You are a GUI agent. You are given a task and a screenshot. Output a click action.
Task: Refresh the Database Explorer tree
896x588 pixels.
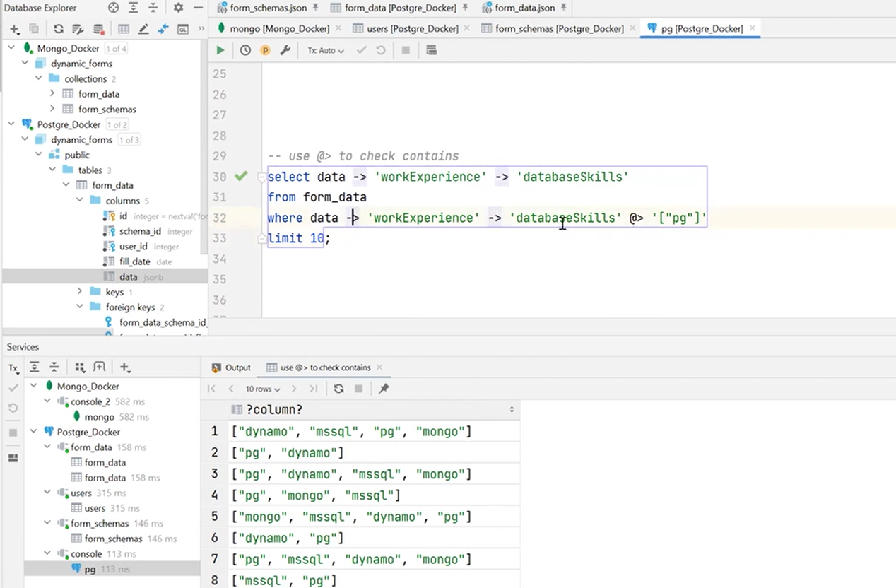59,30
